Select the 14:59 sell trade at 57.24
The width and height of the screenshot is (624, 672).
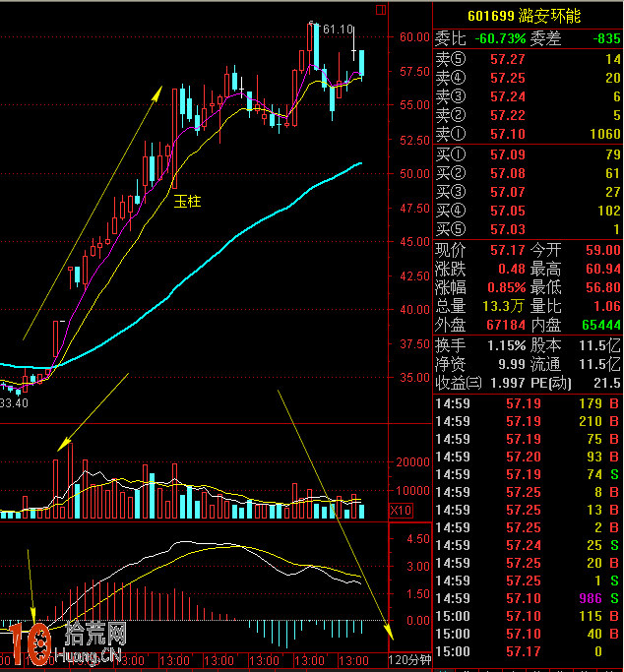[528, 545]
